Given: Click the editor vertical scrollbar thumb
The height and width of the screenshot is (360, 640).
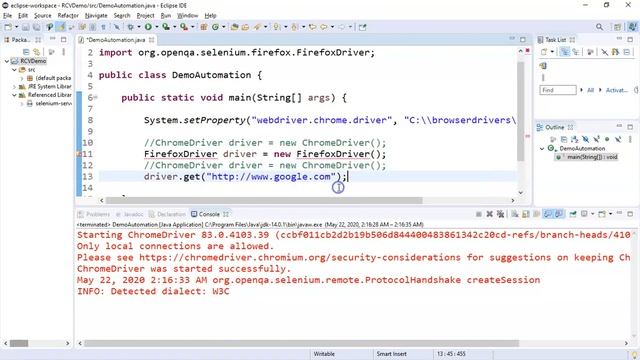Looking at the screenshot, I should [520, 111].
